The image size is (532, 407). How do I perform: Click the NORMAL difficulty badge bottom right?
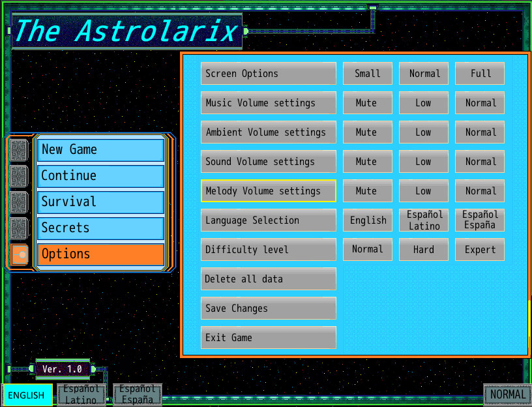point(507,395)
